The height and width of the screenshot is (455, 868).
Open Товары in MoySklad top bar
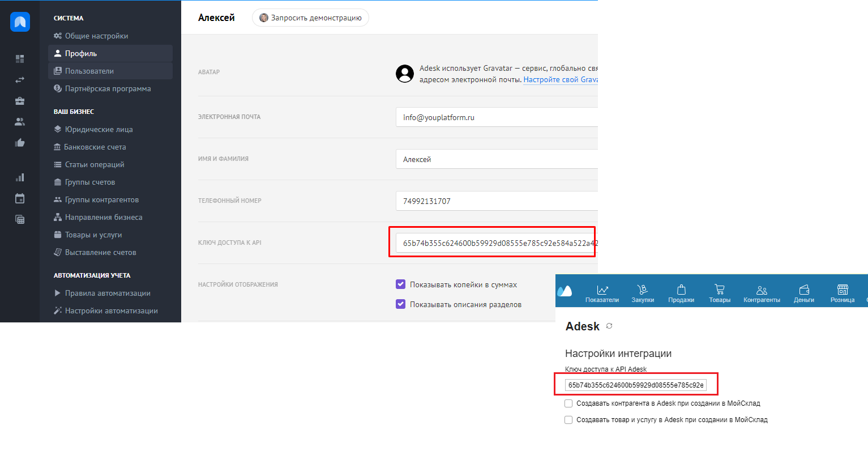click(x=720, y=294)
